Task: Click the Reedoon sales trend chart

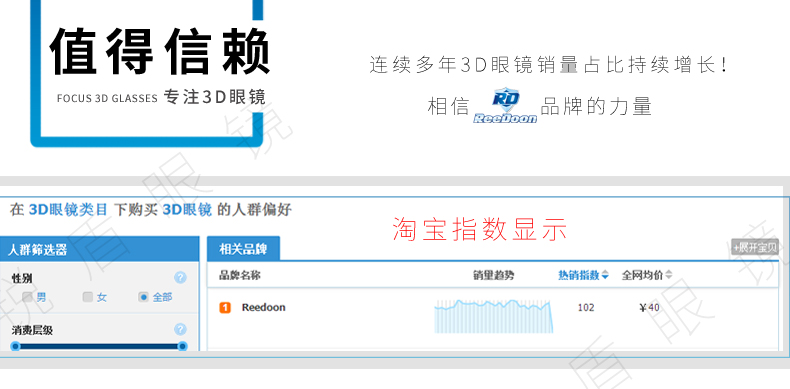Action: coord(494,316)
